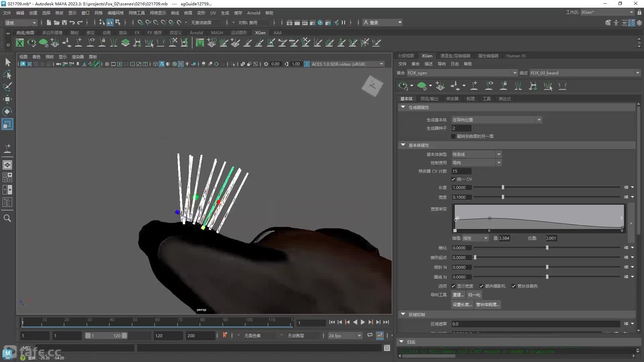This screenshot has width=644, height=362.
Task: Open the Arnold menu in the menu bar
Action: (x=254, y=13)
